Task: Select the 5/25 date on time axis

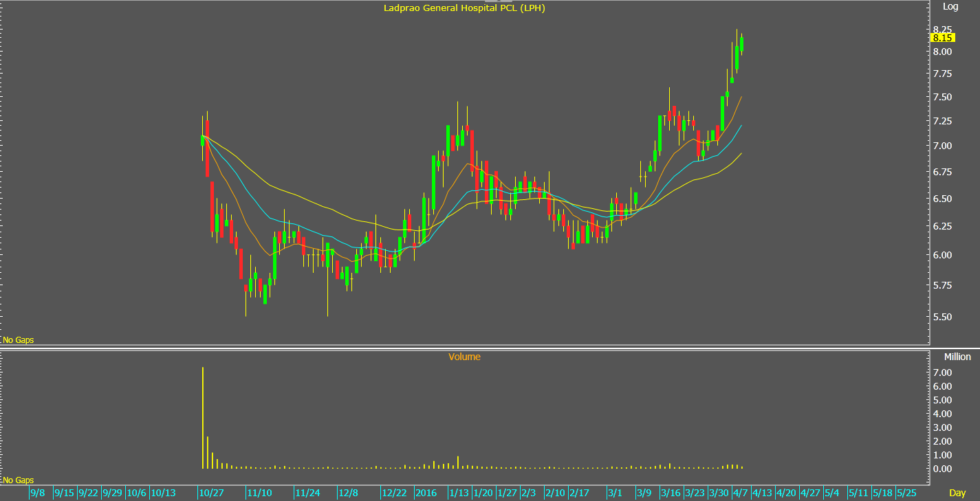Action: (906, 493)
